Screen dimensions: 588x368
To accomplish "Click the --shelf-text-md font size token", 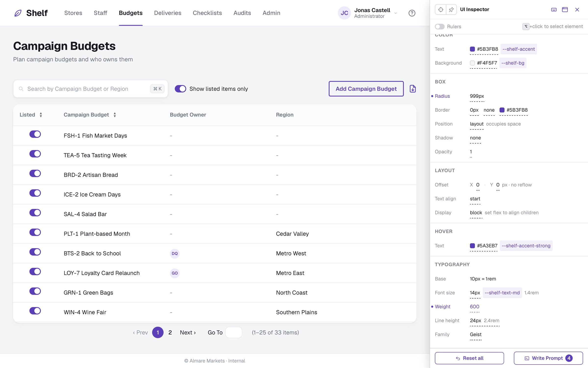I will [502, 293].
